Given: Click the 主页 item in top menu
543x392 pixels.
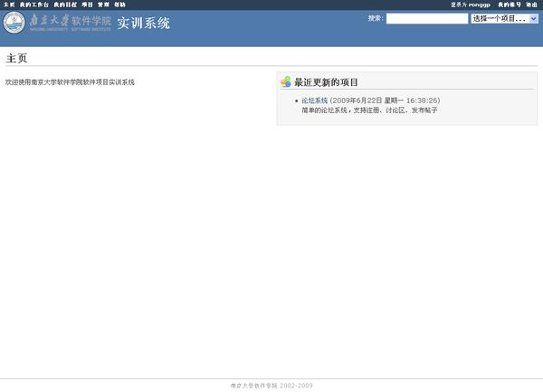Looking at the screenshot, I should point(9,5).
